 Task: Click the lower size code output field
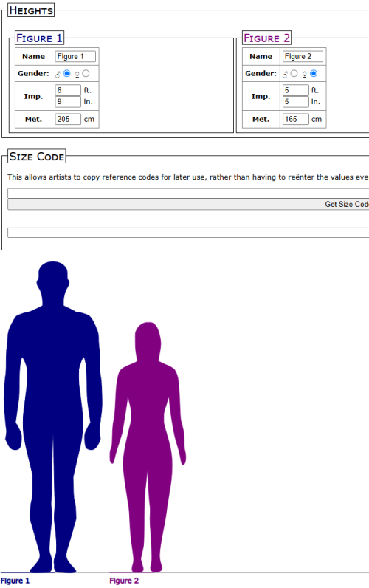pyautogui.click(x=188, y=233)
